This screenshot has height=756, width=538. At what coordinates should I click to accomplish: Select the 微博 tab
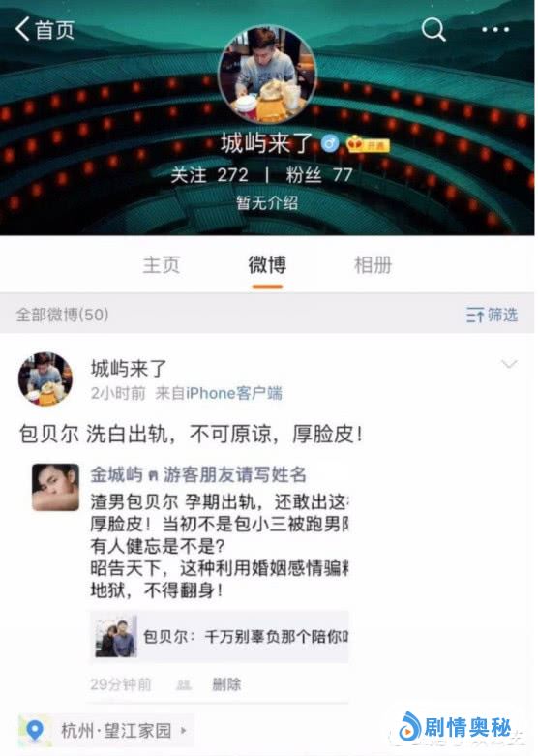click(x=267, y=265)
